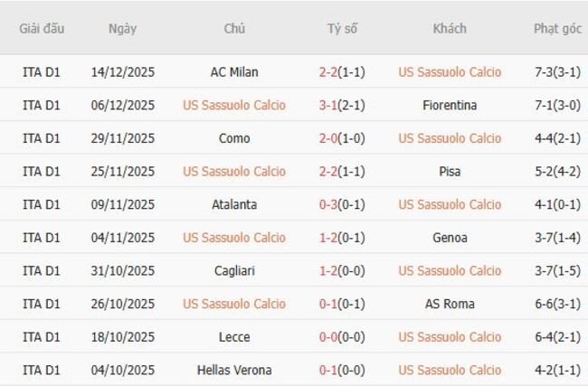Image resolution: width=588 pixels, height=386 pixels.
Task: Click the Pisa team link
Action: [x=450, y=171]
